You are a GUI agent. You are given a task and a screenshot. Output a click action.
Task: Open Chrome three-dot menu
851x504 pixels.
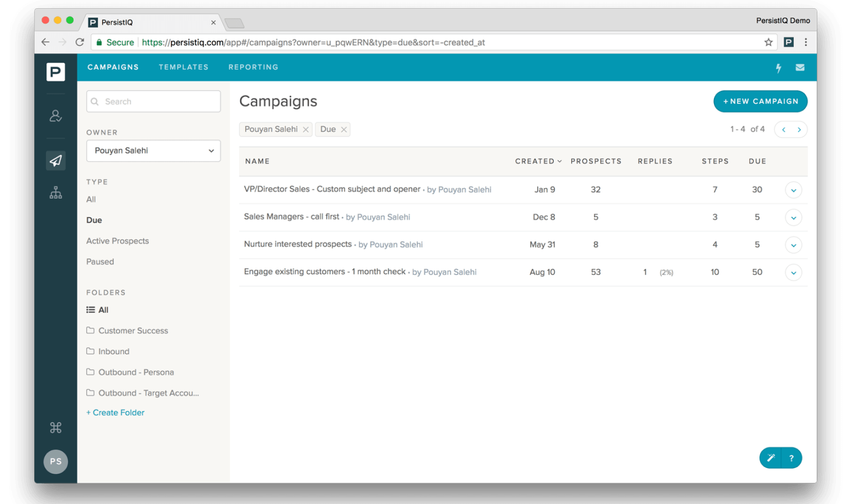coord(806,42)
